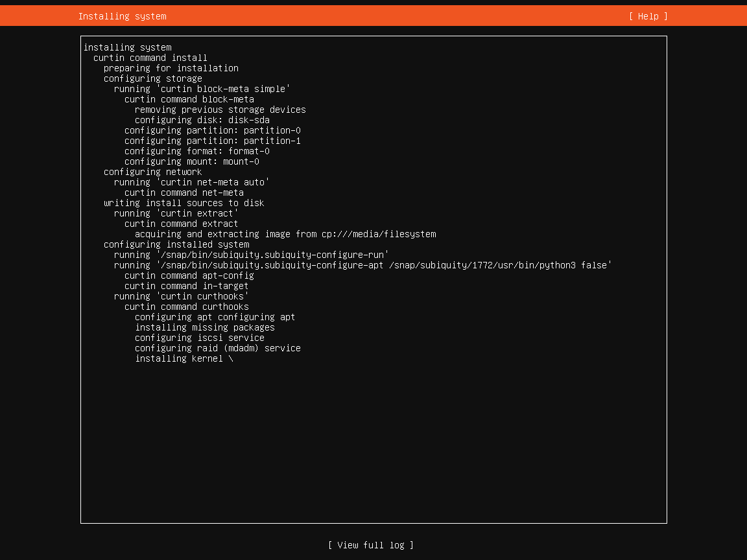Click 'configuring mount: mount-0' line
The width and height of the screenshot is (747, 560).
point(191,161)
